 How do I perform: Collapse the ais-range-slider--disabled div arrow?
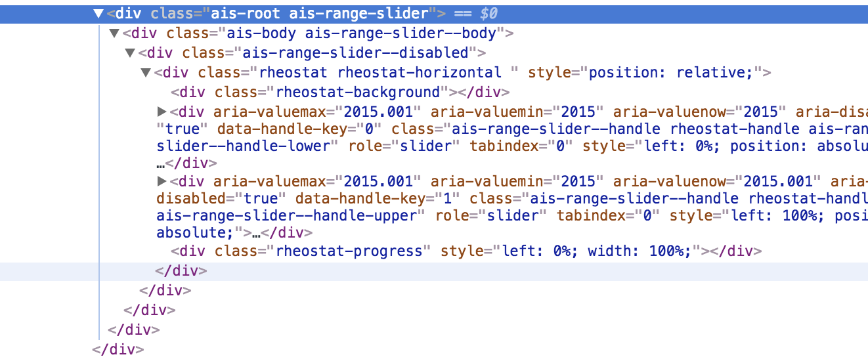[130, 53]
